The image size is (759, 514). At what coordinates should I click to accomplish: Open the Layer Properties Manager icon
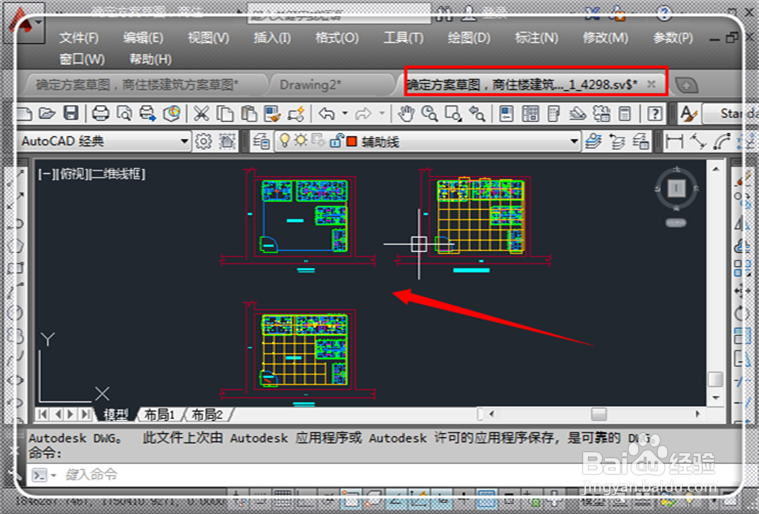(x=261, y=141)
